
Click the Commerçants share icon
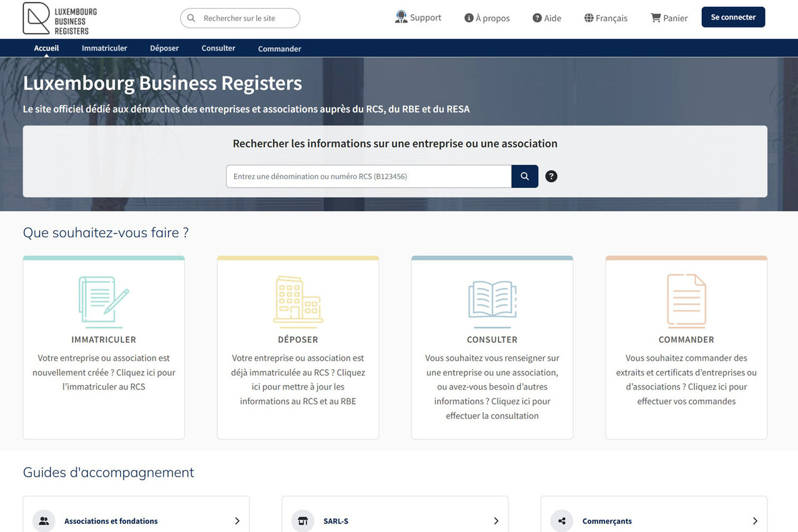561,521
